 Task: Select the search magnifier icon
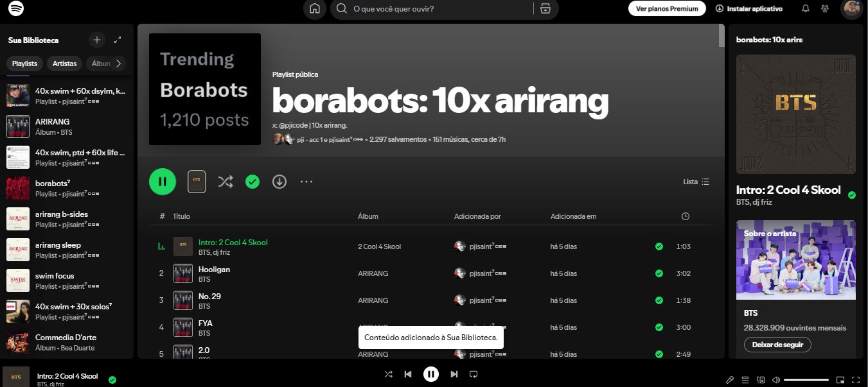point(342,9)
